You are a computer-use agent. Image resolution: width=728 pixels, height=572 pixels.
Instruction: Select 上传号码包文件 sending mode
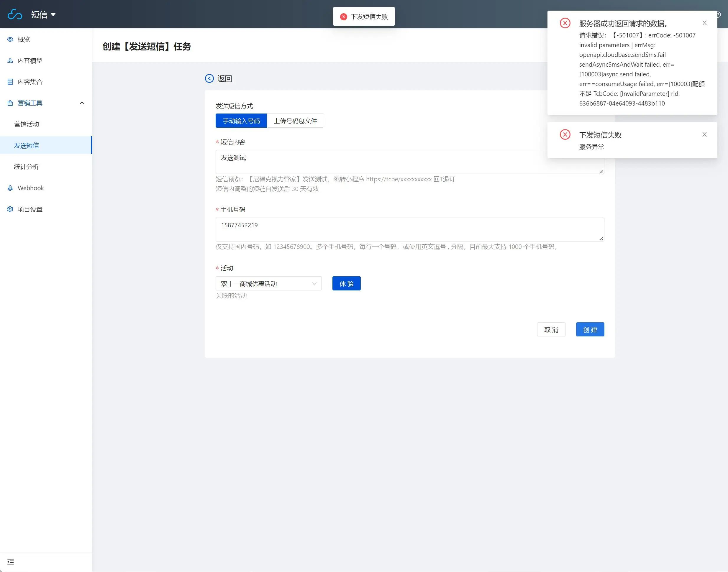pos(295,121)
